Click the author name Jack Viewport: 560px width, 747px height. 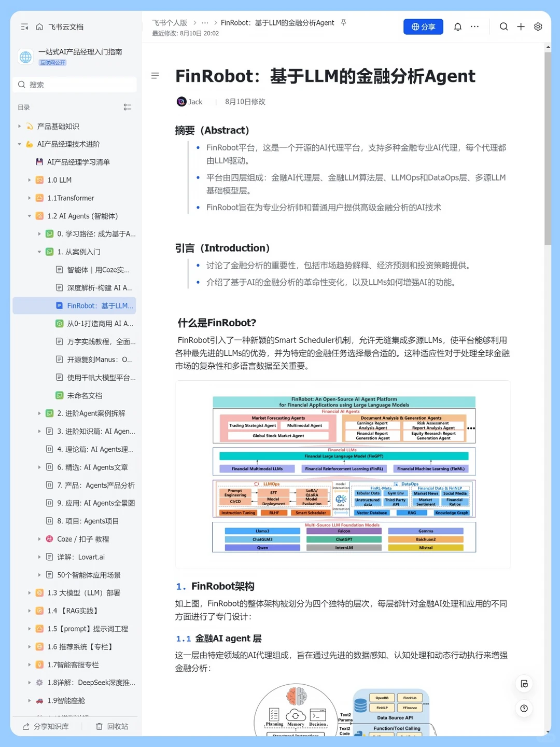(195, 102)
